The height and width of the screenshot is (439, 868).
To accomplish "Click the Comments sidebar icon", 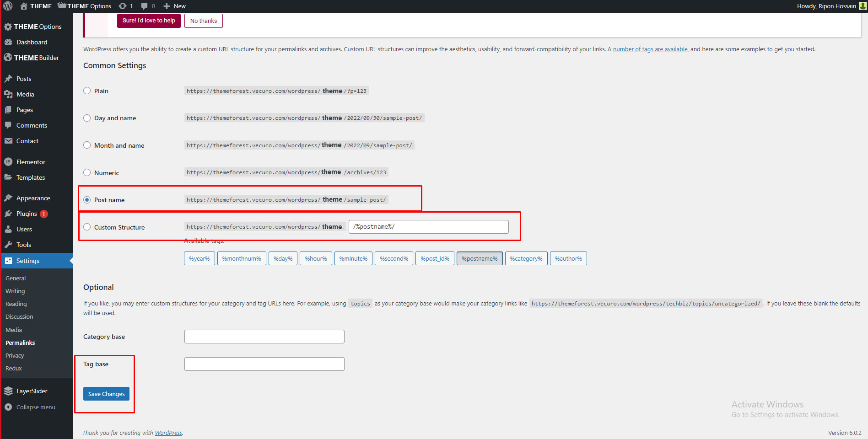I will click(8, 125).
